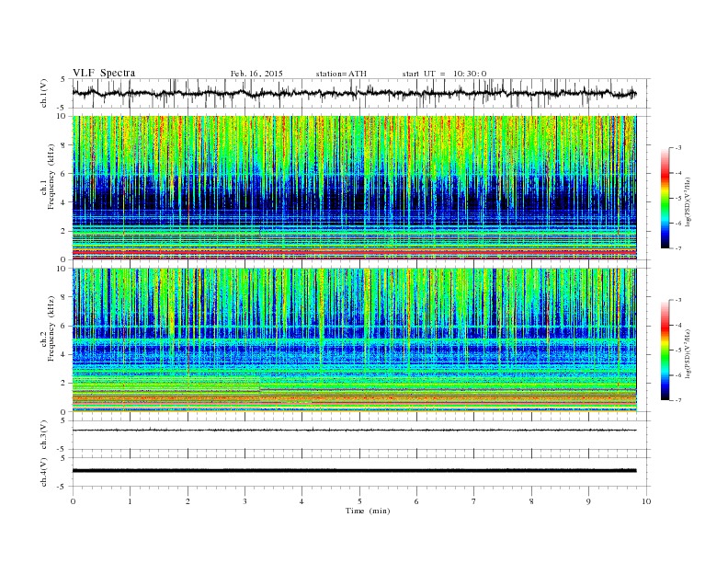The height and width of the screenshot is (563, 728).
Task: Click the time axis tick label "3"
Action: (245, 501)
